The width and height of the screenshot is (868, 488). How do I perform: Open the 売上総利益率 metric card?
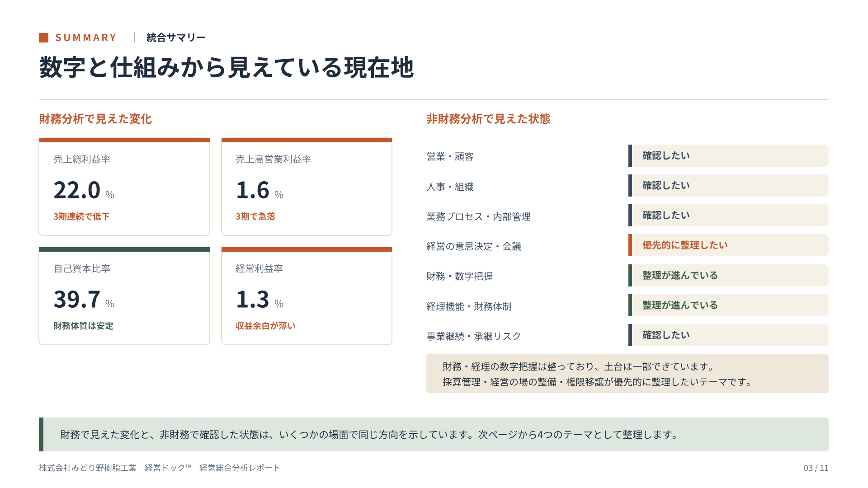[124, 187]
